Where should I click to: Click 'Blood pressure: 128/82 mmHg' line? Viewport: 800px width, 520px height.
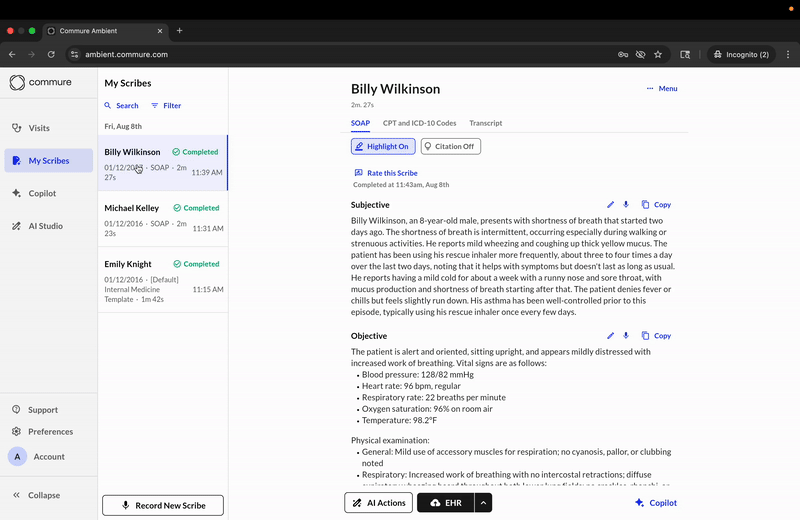click(x=417, y=375)
